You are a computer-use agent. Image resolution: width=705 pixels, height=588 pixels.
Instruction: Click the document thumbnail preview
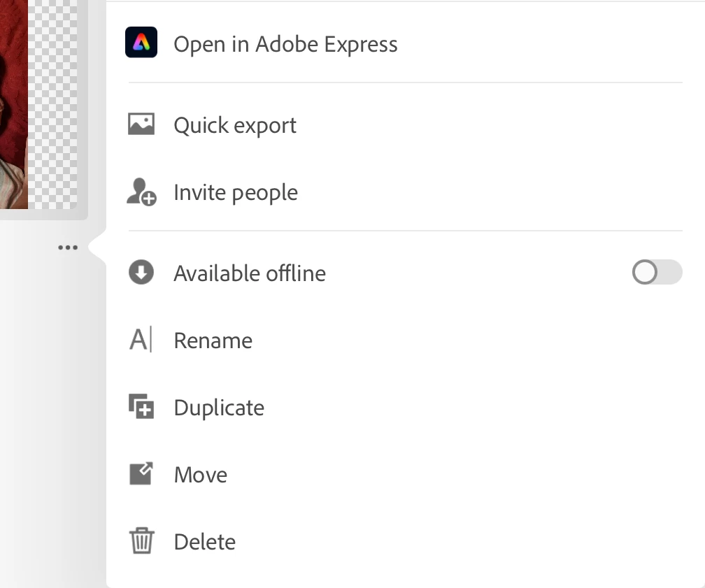pyautogui.click(x=38, y=104)
